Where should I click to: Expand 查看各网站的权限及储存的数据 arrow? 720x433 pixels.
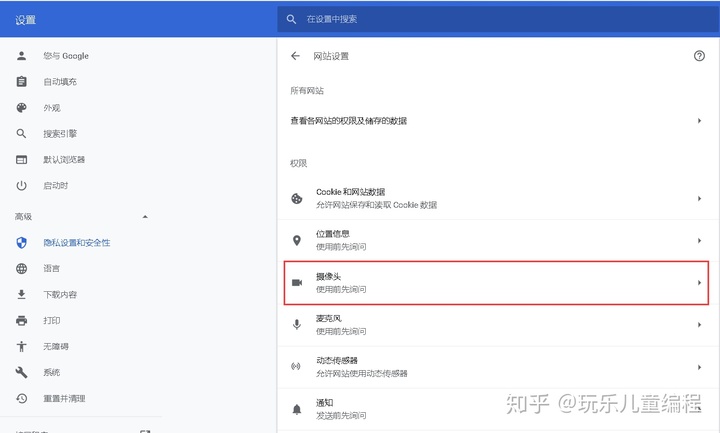[699, 121]
